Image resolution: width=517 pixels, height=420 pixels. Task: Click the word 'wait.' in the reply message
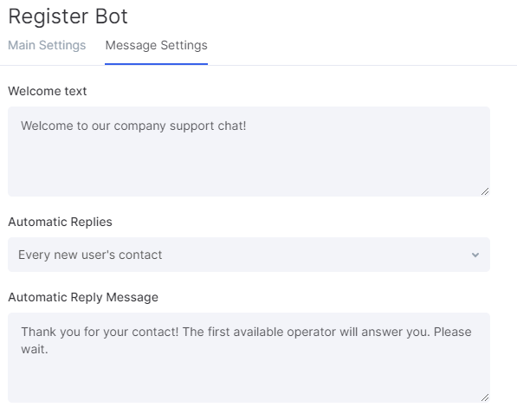pyautogui.click(x=35, y=349)
